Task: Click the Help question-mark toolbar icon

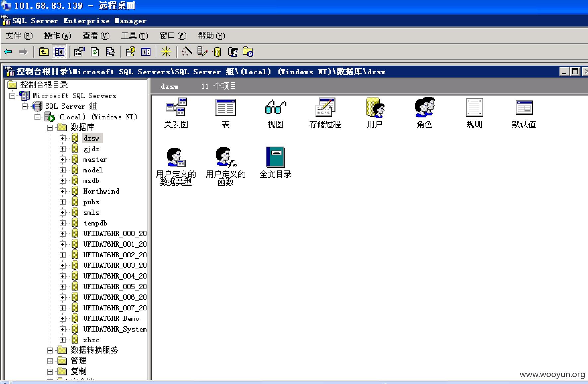Action: click(x=130, y=52)
